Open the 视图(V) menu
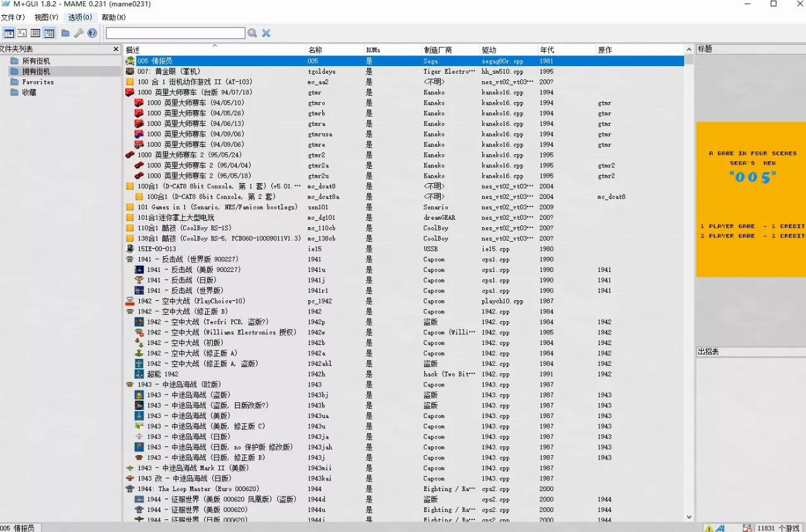 click(47, 17)
